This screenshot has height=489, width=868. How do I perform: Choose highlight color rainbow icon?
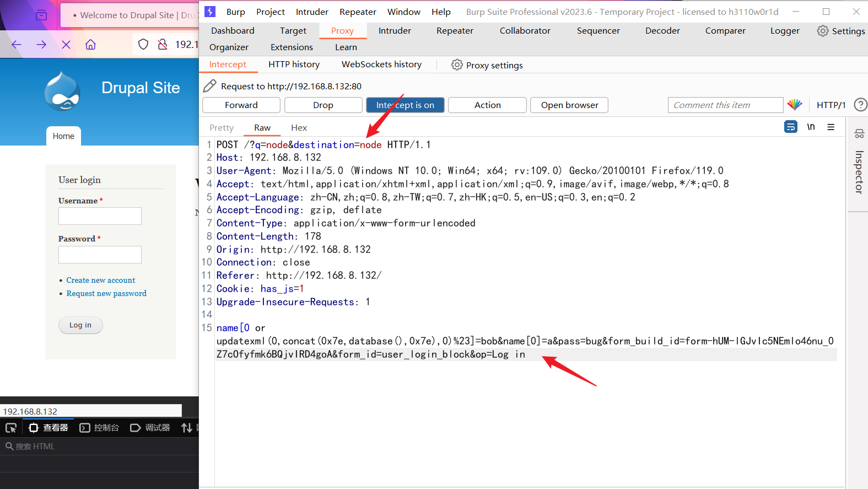point(795,105)
